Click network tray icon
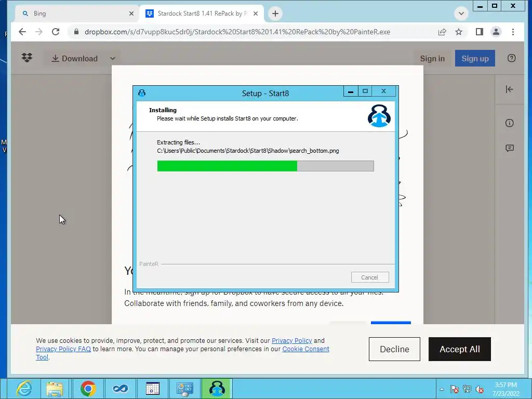The height and width of the screenshot is (399, 532). pos(467,389)
